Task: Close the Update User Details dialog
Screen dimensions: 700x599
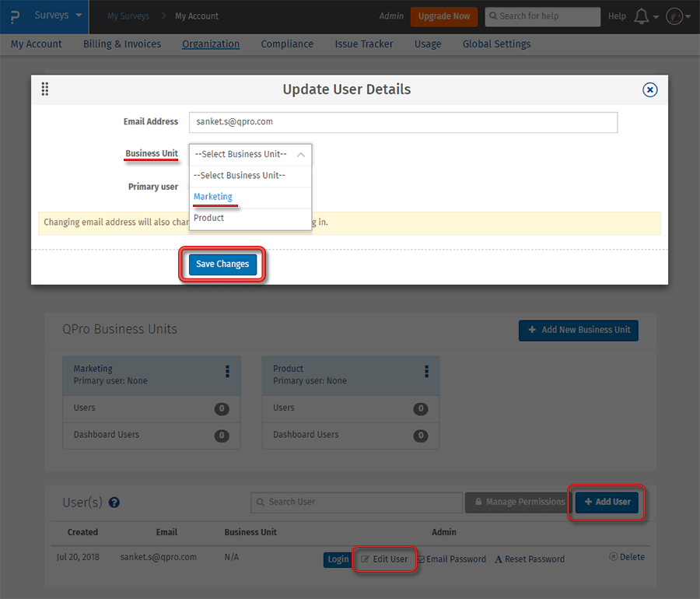Action: point(649,89)
